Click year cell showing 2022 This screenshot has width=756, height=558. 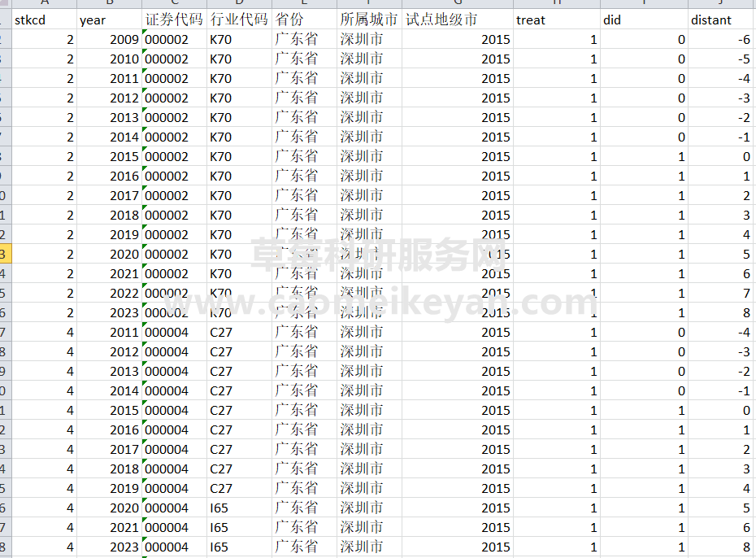pos(109,293)
